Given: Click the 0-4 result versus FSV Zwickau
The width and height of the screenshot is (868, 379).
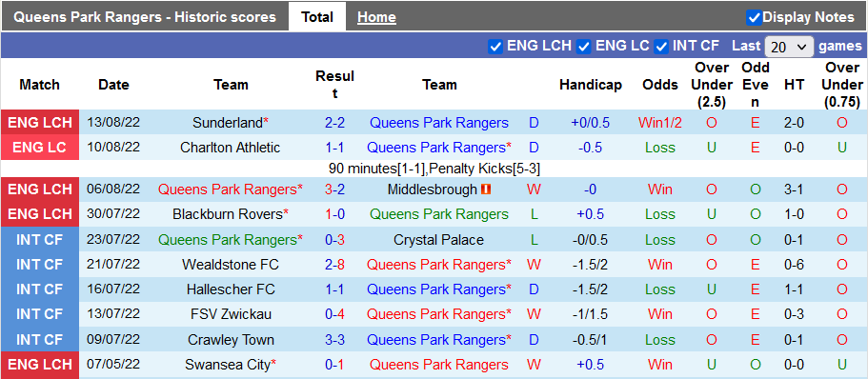Looking at the screenshot, I should [x=335, y=314].
